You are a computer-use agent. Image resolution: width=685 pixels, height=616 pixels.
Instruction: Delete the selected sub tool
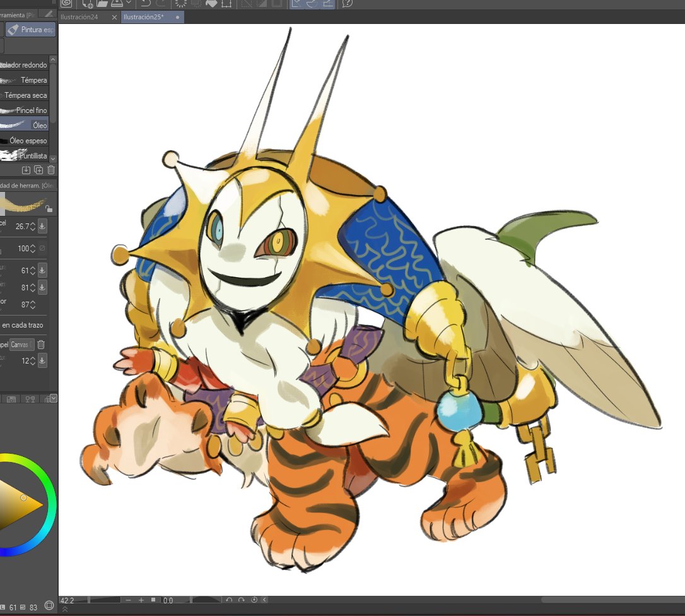coord(51,170)
